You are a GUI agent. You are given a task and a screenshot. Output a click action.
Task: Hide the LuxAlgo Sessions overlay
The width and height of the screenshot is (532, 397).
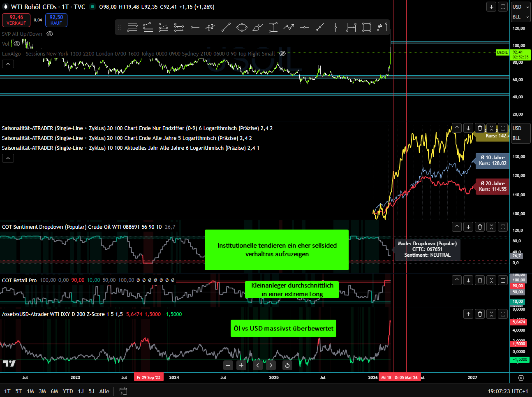pyautogui.click(x=282, y=53)
